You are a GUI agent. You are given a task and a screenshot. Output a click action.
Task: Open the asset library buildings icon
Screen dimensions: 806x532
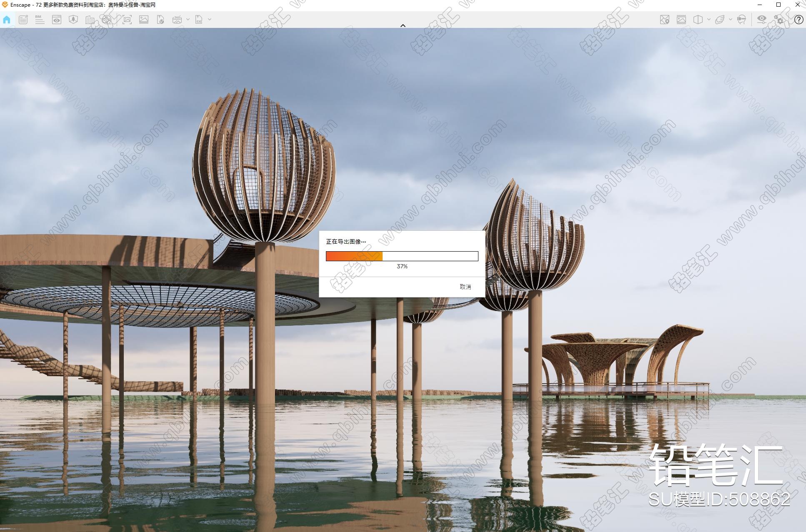tap(90, 19)
